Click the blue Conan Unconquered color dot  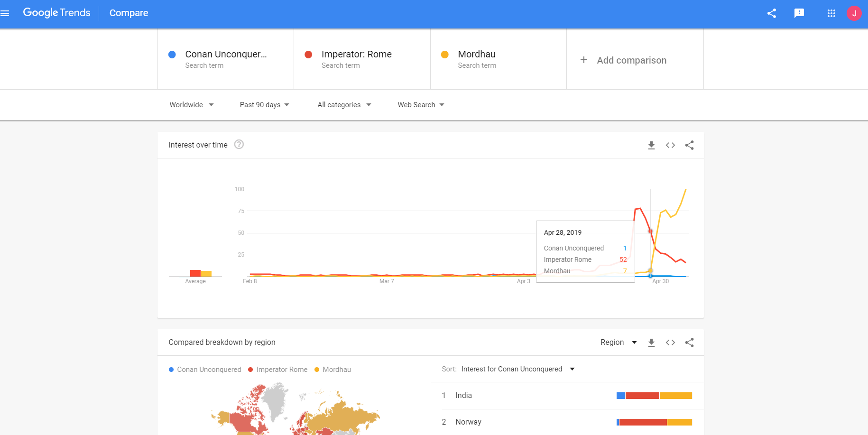pos(172,55)
